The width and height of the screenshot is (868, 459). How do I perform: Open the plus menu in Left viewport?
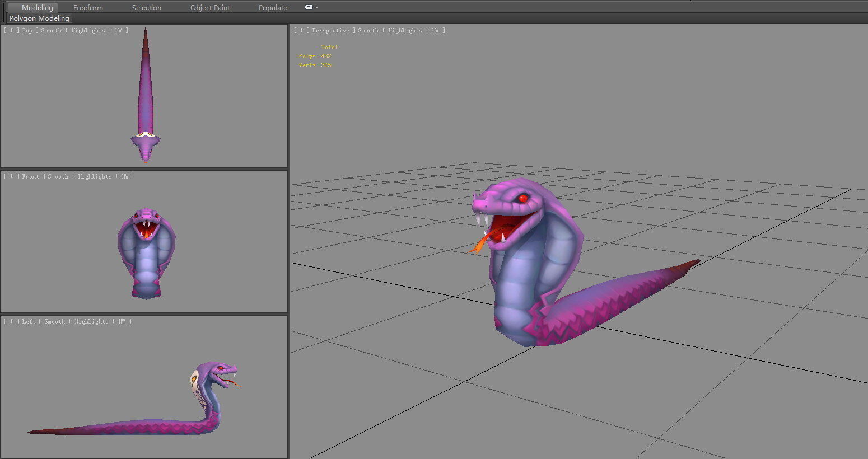[x=12, y=322]
